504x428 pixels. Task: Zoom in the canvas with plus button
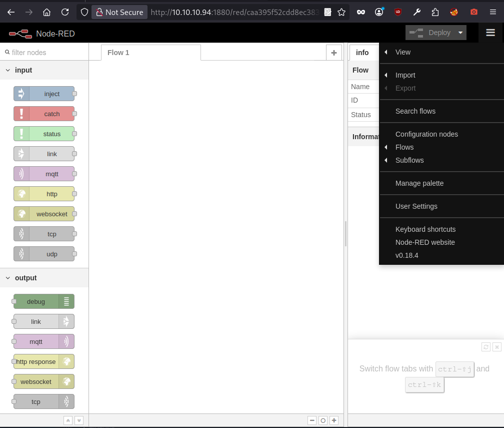(334, 420)
